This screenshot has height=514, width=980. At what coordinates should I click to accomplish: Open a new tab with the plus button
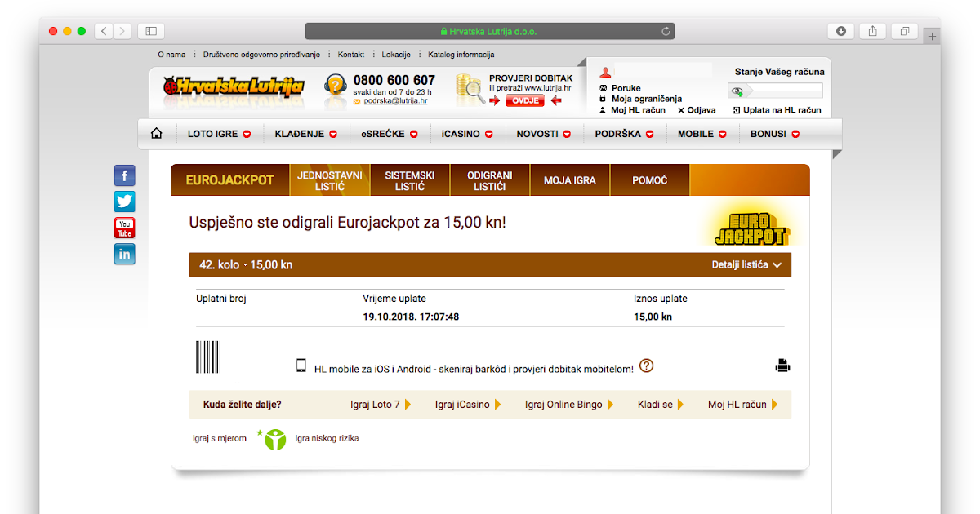pos(933,35)
